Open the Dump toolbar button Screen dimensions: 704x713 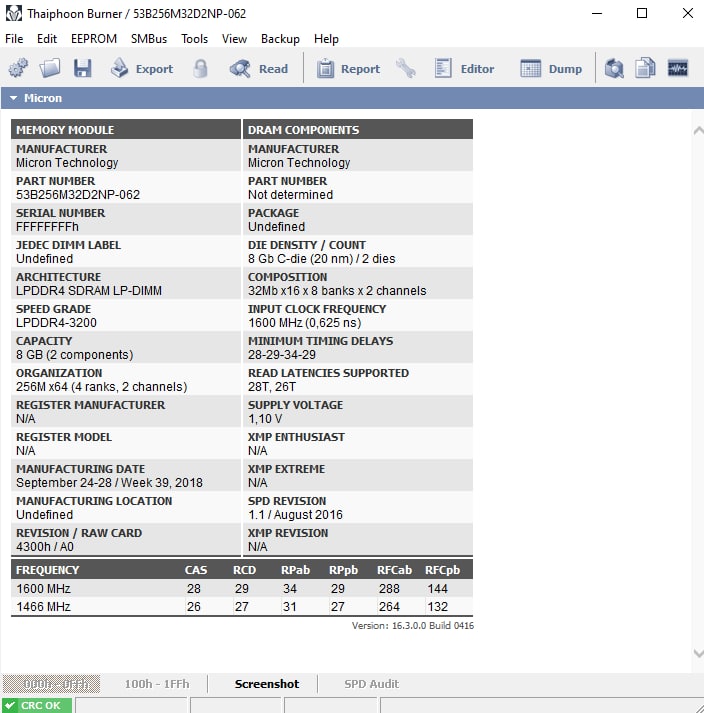tap(551, 69)
